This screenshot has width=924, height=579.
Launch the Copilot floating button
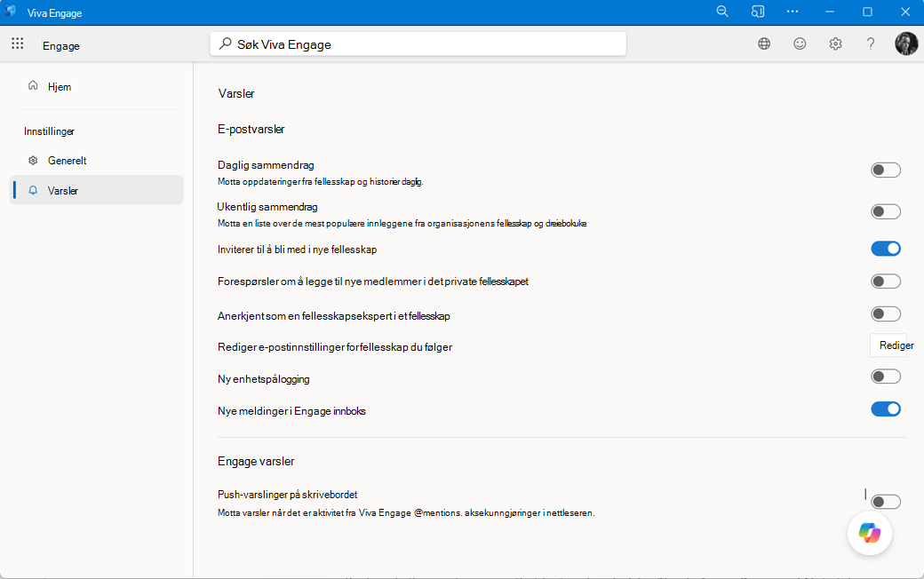pos(870,533)
